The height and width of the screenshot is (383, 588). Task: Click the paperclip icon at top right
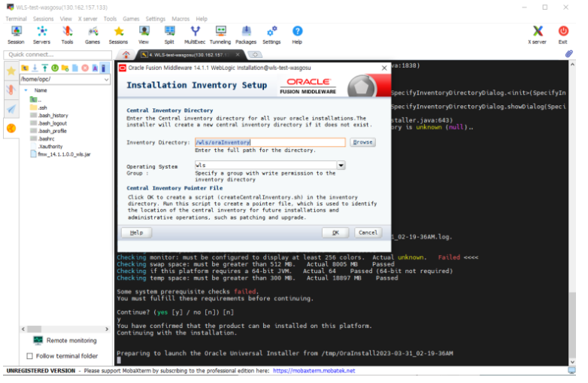point(569,54)
